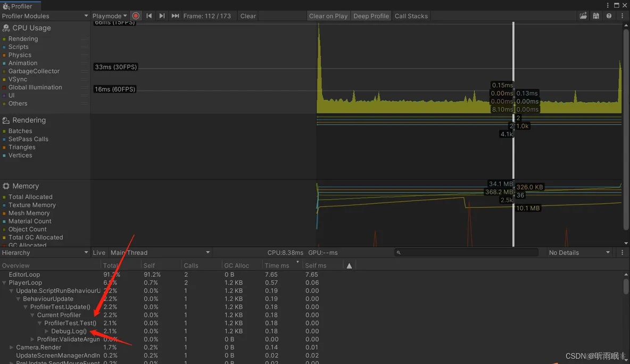
Task: Toggle Others category visibility
Action: (4, 104)
